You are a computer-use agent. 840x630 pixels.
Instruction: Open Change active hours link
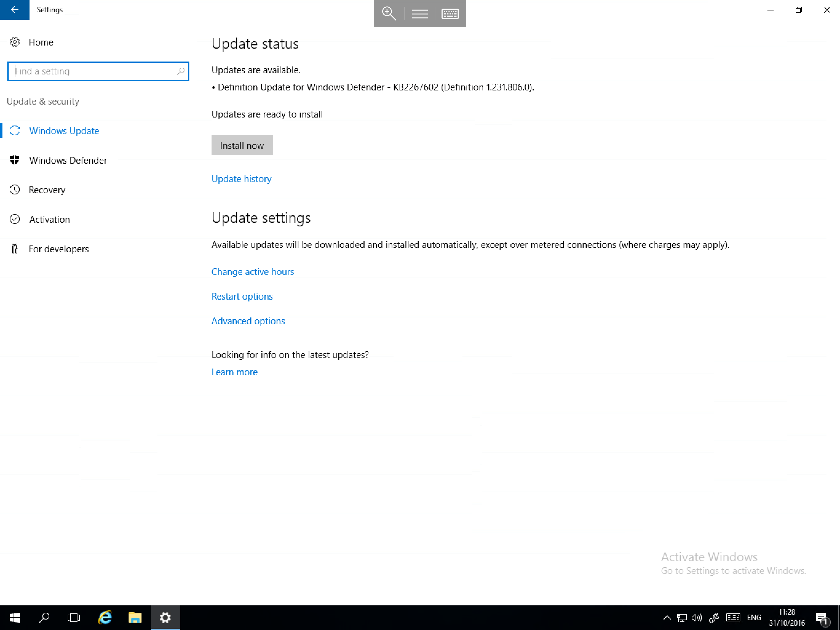[x=252, y=272]
